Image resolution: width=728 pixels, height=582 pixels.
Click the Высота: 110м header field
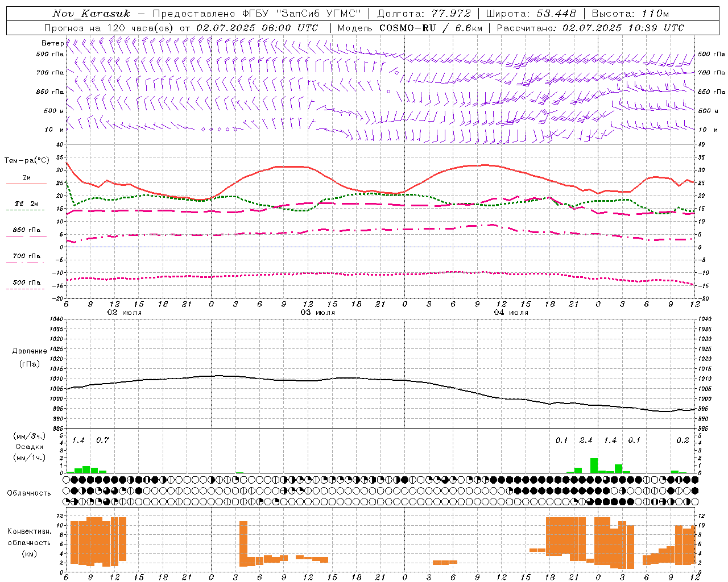point(631,14)
